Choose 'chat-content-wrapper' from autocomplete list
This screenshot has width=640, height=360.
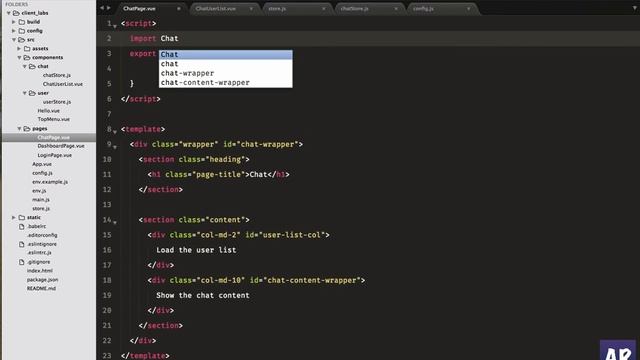(x=226, y=83)
